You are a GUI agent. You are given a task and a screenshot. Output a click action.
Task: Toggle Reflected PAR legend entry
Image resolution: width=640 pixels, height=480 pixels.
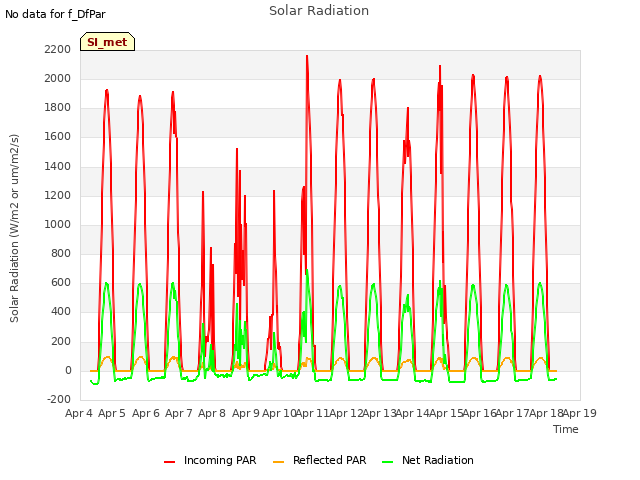(320, 460)
